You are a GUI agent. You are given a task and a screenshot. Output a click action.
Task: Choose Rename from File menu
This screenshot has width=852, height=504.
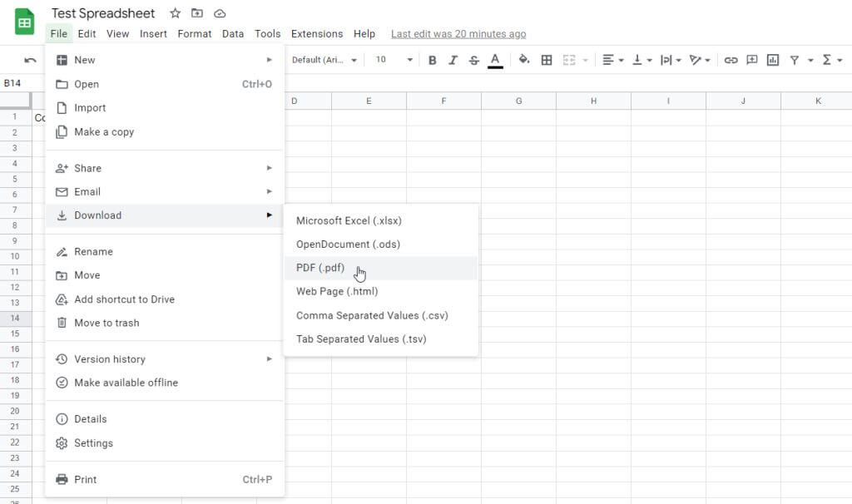165,251
